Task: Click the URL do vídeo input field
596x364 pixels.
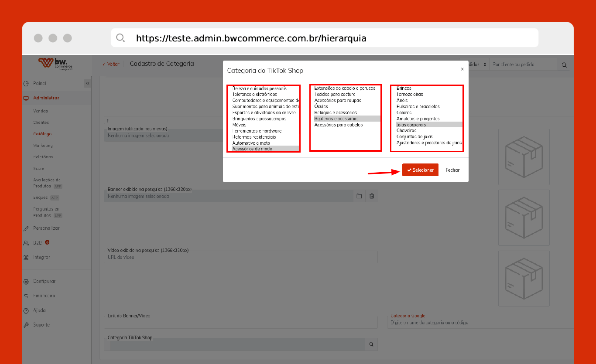Action: click(x=242, y=257)
